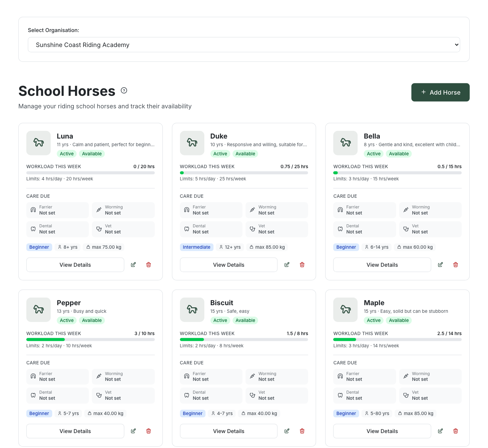Image resolution: width=488 pixels, height=448 pixels.
Task: Open View Details for Biscuit
Action: click(x=228, y=431)
